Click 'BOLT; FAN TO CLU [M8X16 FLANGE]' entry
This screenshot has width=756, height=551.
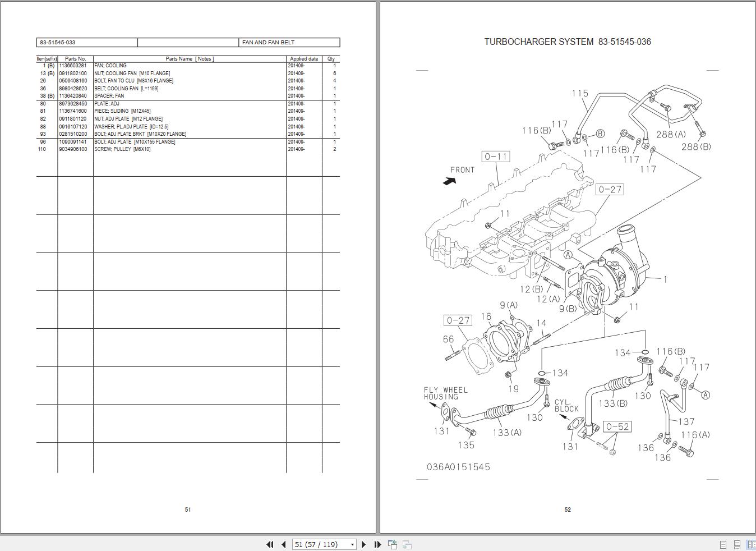point(133,81)
